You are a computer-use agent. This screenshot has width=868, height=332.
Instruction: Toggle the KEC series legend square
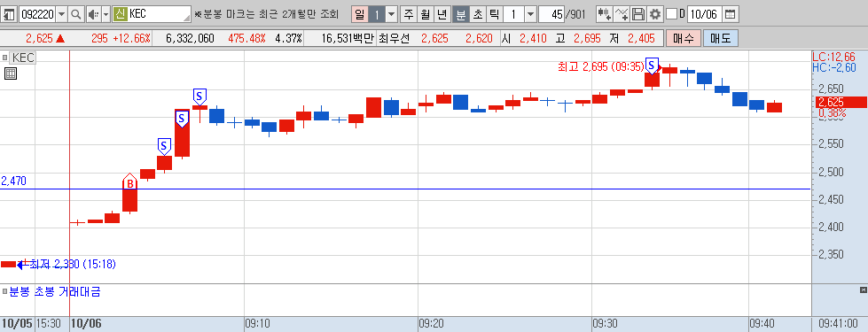click(x=5, y=58)
